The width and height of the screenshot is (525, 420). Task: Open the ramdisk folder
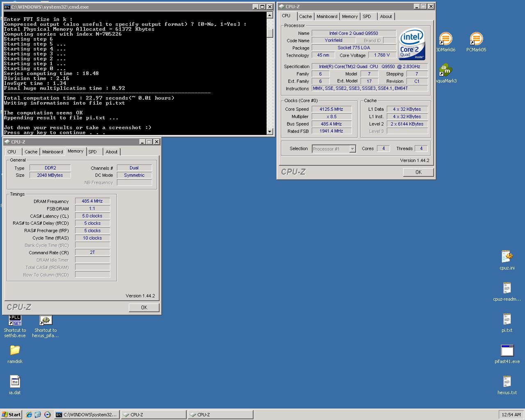pos(15,350)
